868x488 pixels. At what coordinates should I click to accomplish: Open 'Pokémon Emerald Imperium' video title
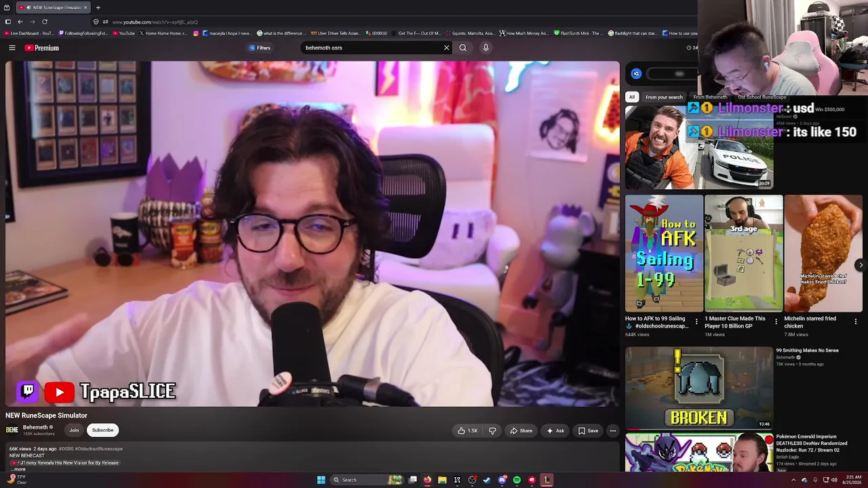(812, 443)
